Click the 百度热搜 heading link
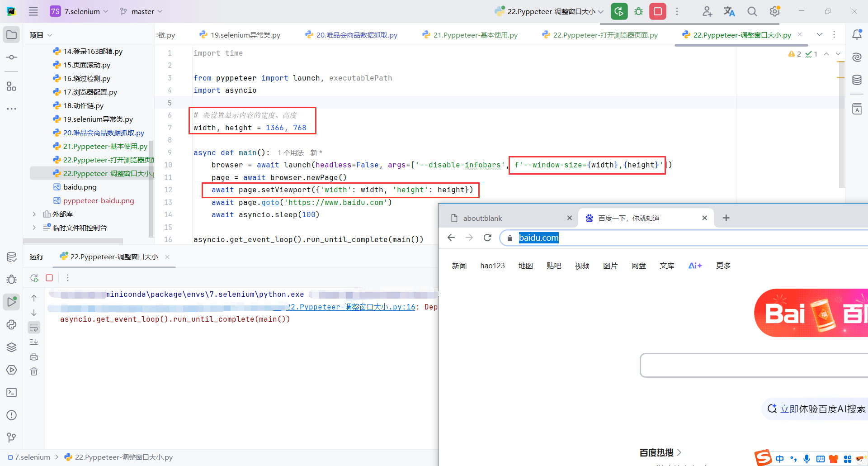The height and width of the screenshot is (466, 868). 660,452
